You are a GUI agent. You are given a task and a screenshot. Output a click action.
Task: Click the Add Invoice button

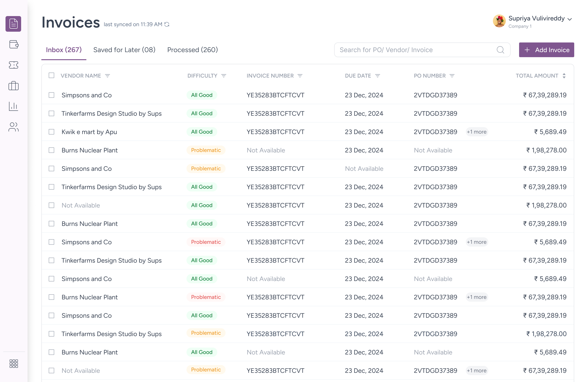pos(546,50)
